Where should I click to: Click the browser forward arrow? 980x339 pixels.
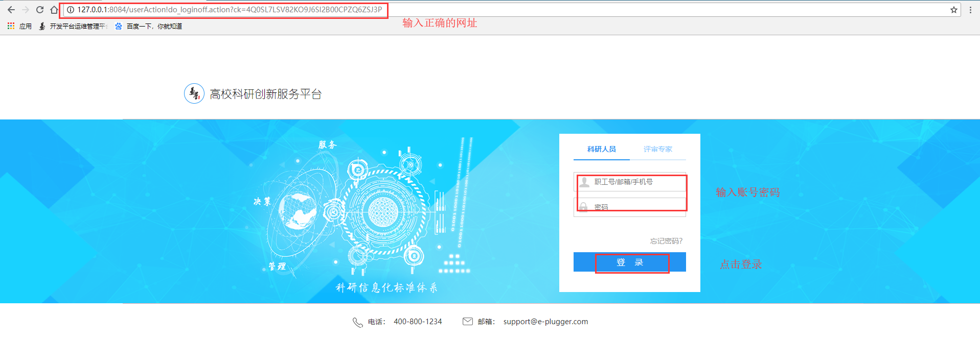[26, 10]
